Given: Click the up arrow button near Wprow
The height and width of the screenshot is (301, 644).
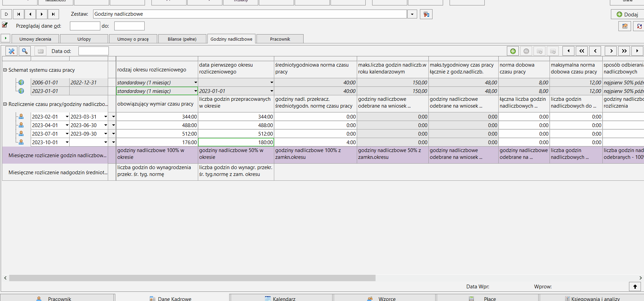Looking at the screenshot, I should [x=635, y=286].
